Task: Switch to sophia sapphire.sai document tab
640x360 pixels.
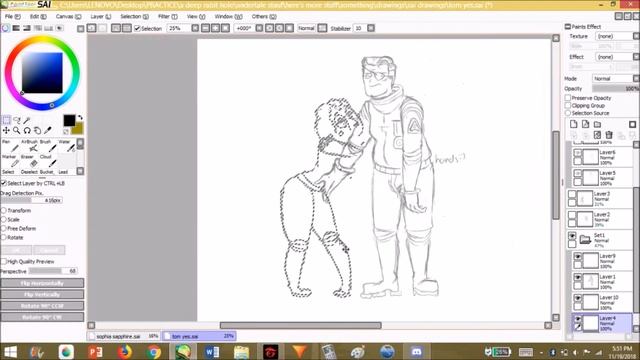Action: coord(124,336)
